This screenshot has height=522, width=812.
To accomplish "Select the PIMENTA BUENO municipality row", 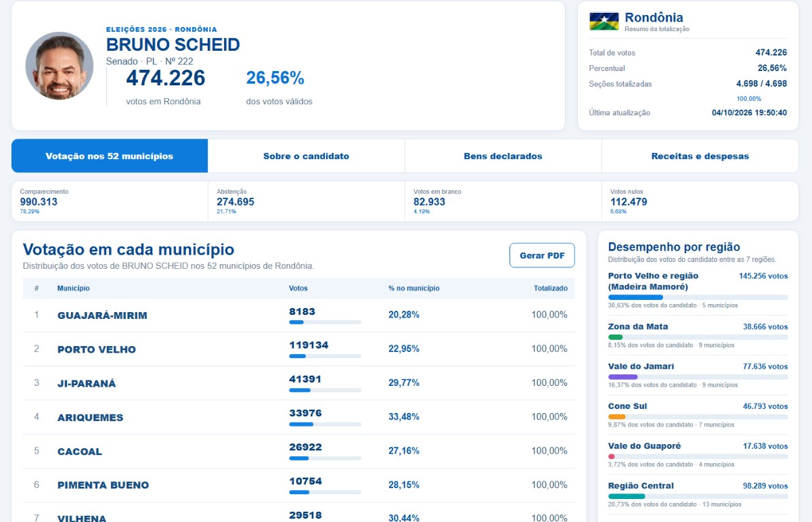I will (299, 485).
